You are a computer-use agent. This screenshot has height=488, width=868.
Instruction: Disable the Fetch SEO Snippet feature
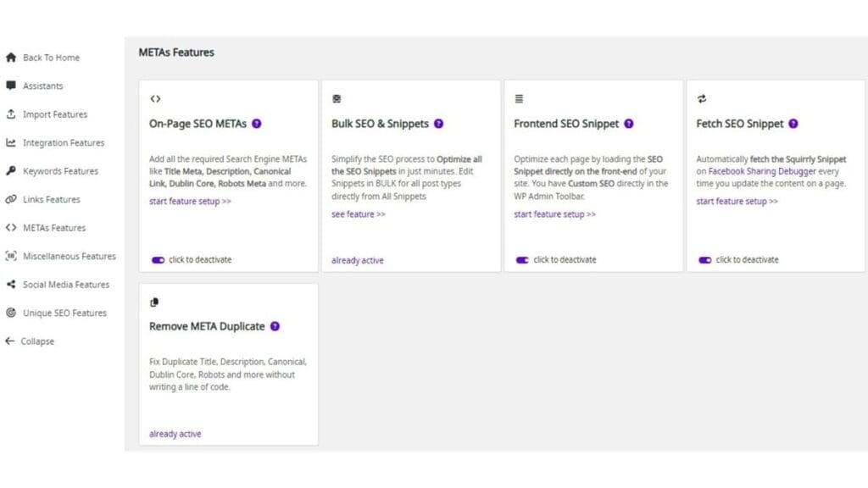click(704, 260)
